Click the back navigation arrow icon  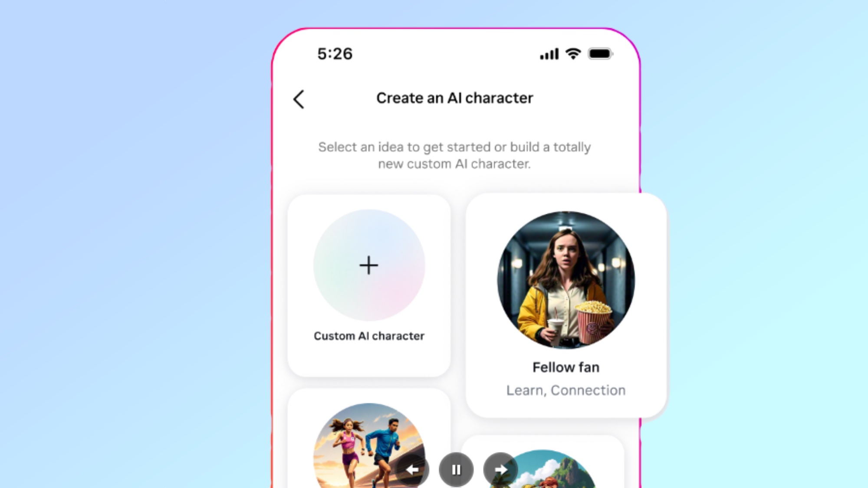pyautogui.click(x=299, y=98)
